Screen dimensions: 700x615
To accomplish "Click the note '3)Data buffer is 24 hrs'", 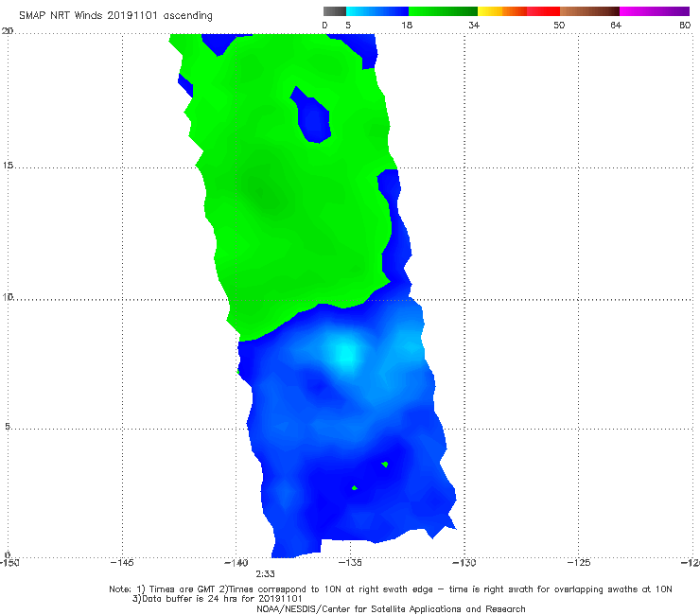I will point(218,599).
